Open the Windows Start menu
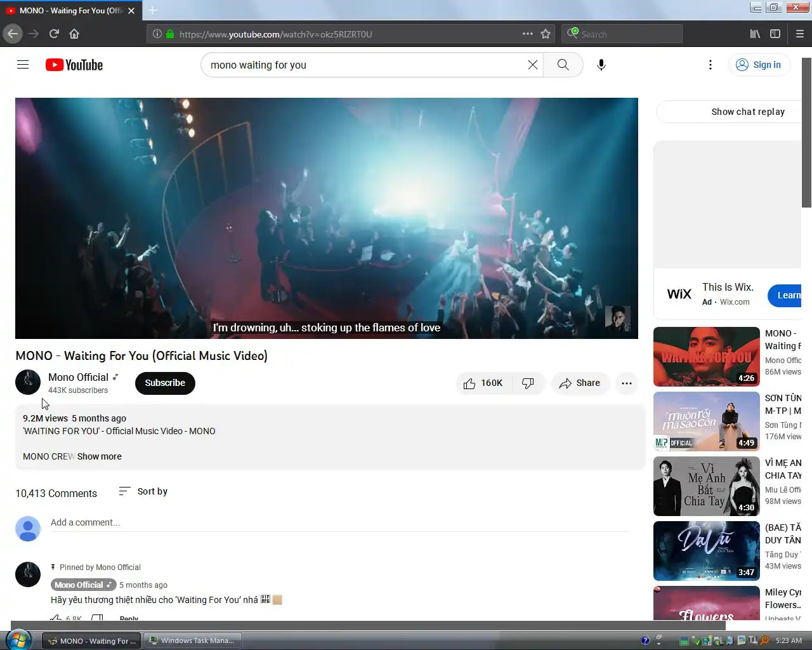Screen dimensions: 812x650 tap(18, 640)
